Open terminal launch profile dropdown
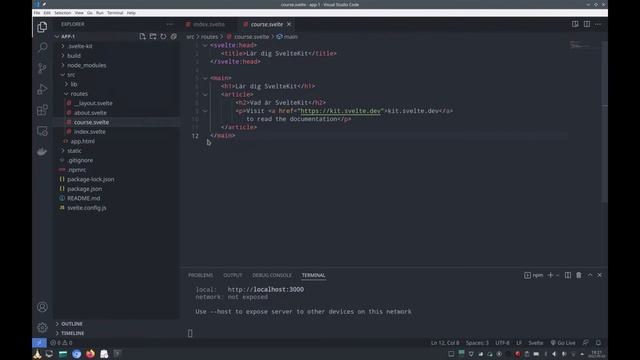Viewport: 640px width, 360px height. tap(558, 275)
